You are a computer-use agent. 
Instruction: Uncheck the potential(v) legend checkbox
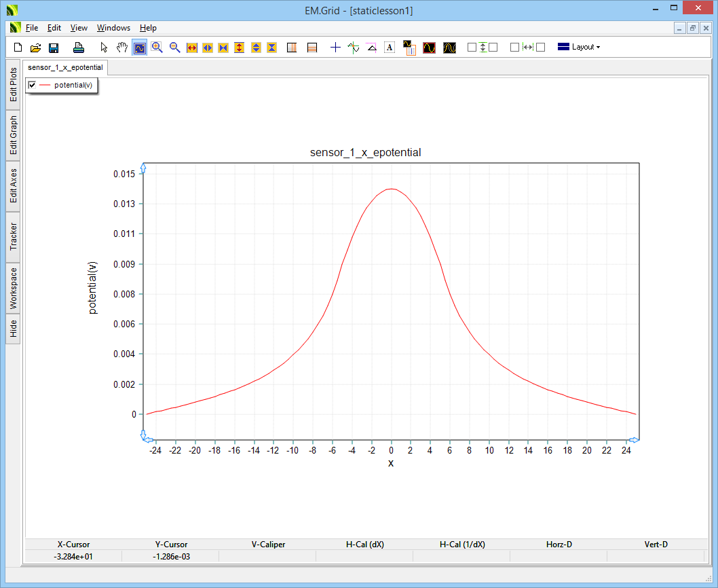[x=33, y=85]
